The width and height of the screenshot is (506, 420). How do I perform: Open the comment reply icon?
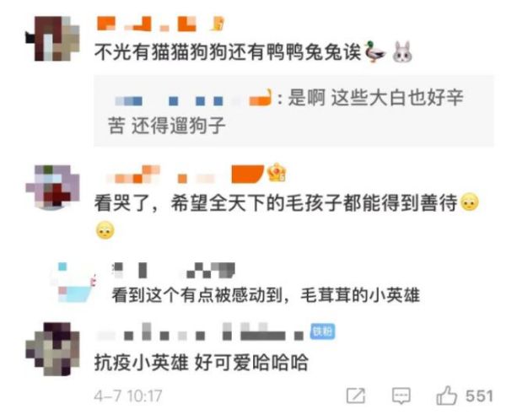[x=401, y=396]
